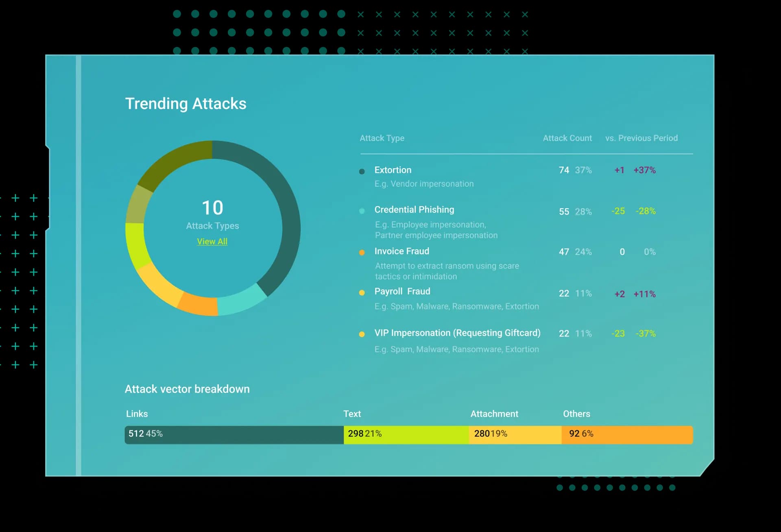Click the Links bar segment showing 512
The image size is (781, 532).
click(x=234, y=435)
